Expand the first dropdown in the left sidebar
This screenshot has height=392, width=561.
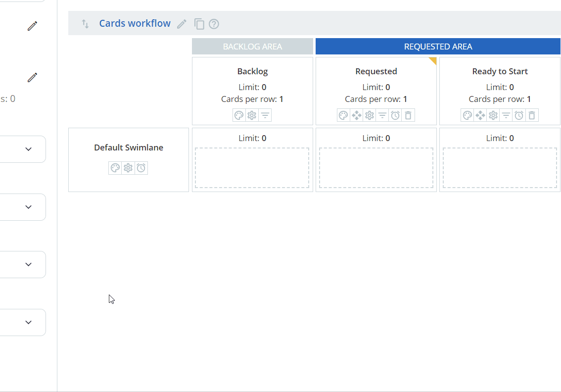pyautogui.click(x=29, y=149)
